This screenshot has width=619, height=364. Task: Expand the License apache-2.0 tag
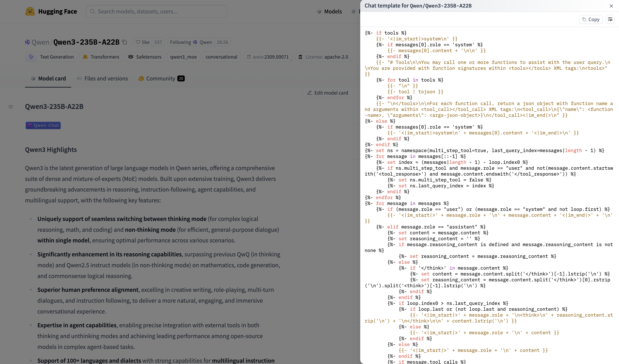pyautogui.click(x=323, y=57)
